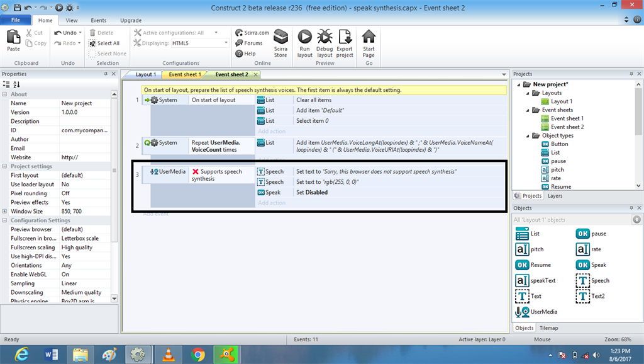Click the Save icon in title bar
The width and height of the screenshot is (644, 364).
pyautogui.click(x=17, y=8)
